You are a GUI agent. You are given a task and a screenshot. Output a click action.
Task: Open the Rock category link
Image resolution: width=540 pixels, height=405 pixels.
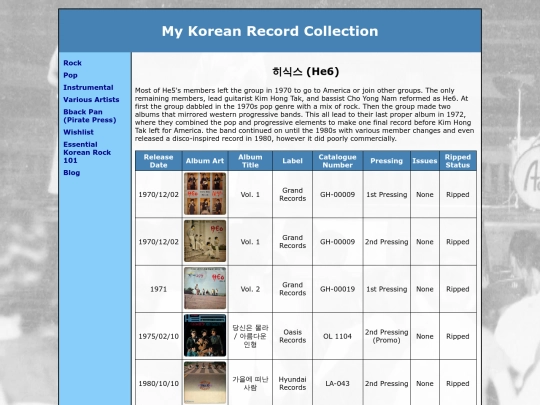(x=72, y=63)
